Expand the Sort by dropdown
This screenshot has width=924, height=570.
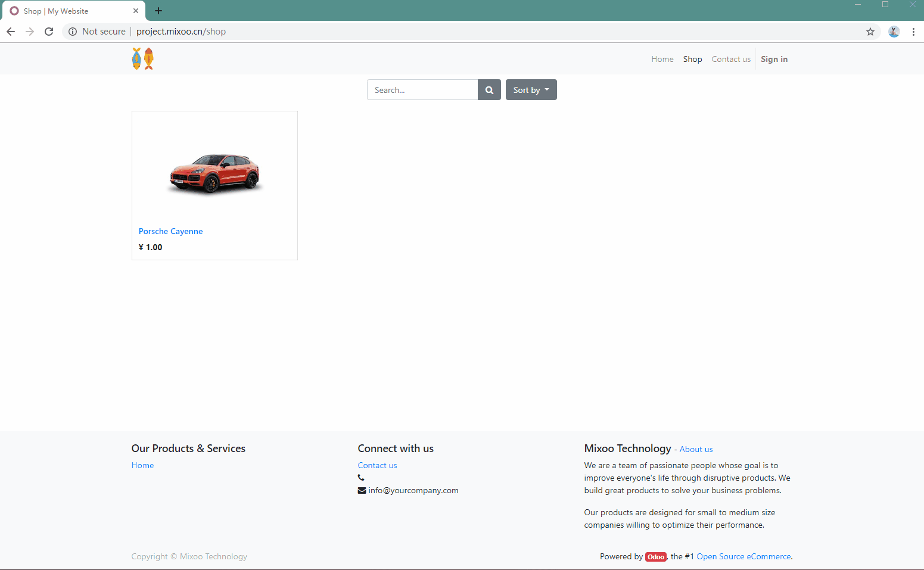click(x=531, y=90)
